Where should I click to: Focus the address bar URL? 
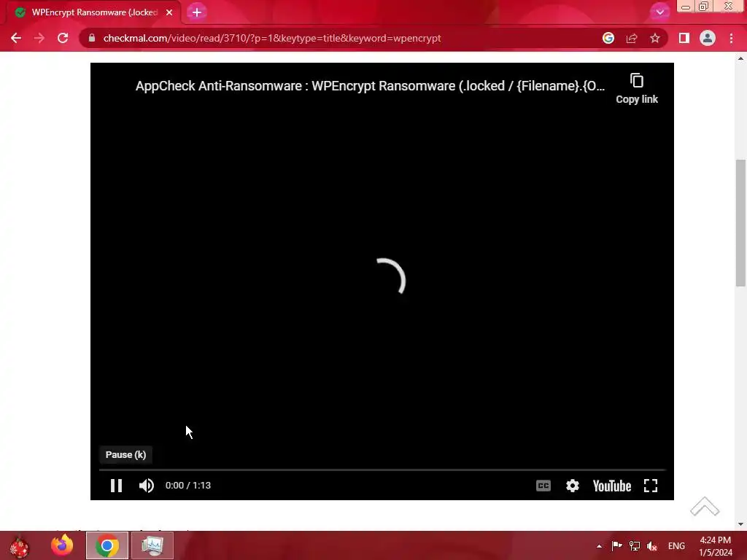point(272,38)
